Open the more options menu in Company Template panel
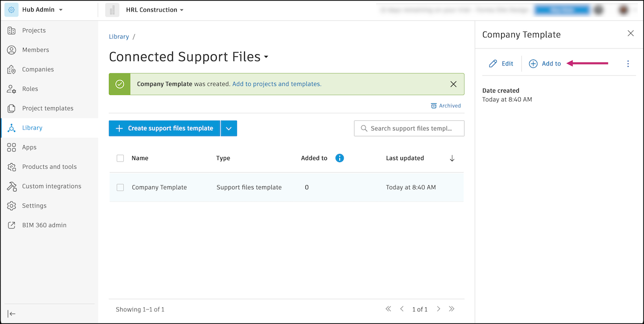This screenshot has height=324, width=644. tap(627, 63)
